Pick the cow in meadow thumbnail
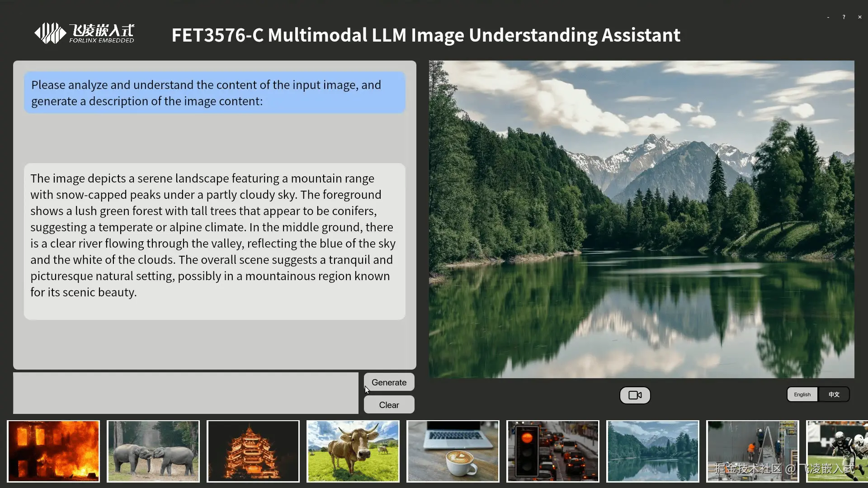Image resolution: width=868 pixels, height=488 pixels. click(x=353, y=451)
